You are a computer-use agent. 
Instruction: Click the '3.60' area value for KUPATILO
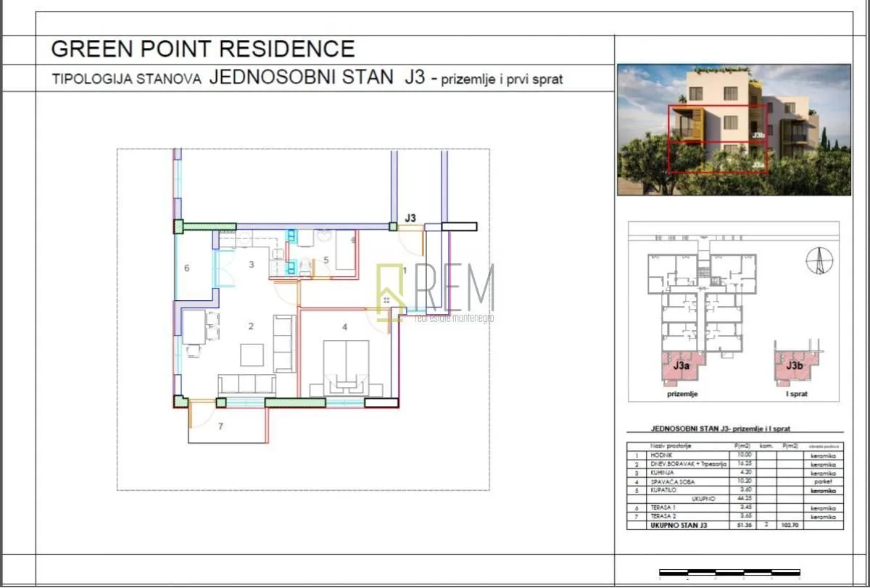[747, 489]
